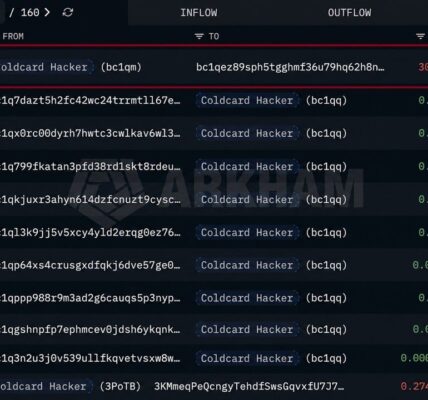Go to next page using chevron after 160
Image resolution: width=428 pixels, height=400 pixels.
point(47,13)
